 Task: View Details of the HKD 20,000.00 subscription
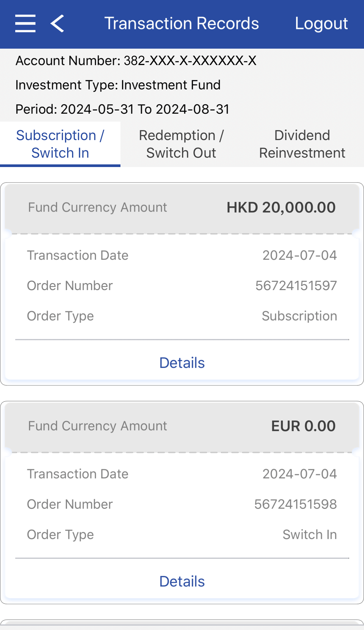[x=182, y=363]
